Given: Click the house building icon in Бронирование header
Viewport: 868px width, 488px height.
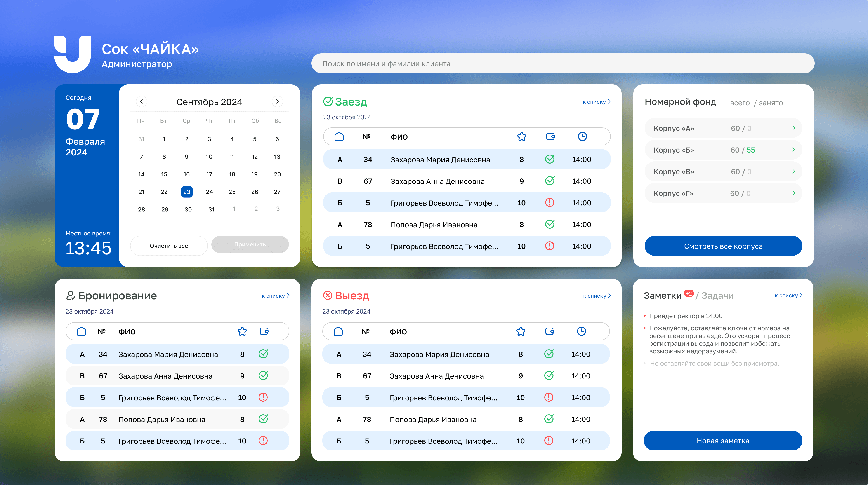Looking at the screenshot, I should (81, 331).
